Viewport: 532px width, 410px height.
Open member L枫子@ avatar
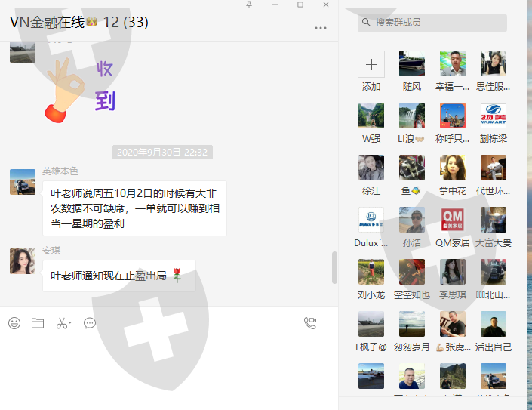pos(371,324)
